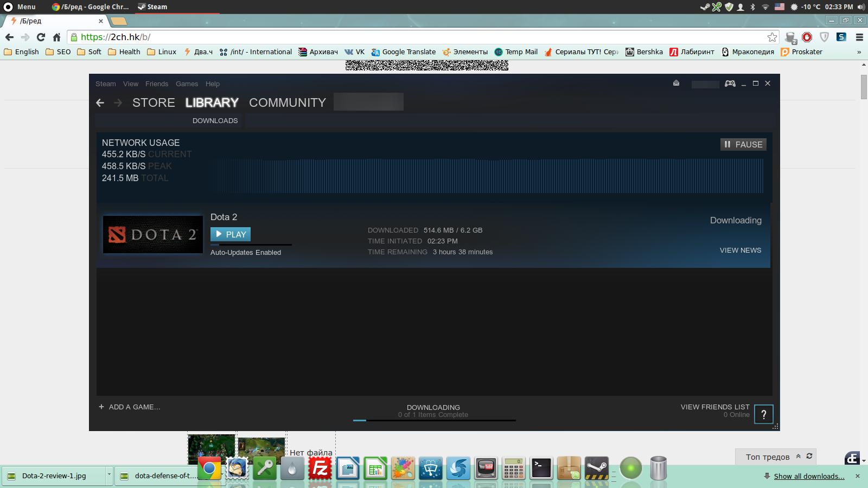
Task: Expand the bookmarks overflow chevron
Action: coord(859,52)
